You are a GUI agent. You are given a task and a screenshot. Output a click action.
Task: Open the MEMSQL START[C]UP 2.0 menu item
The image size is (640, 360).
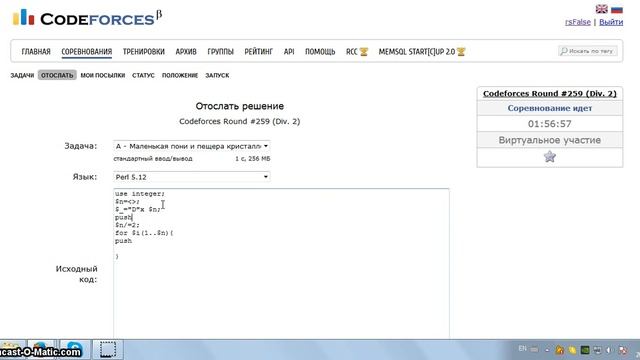417,52
